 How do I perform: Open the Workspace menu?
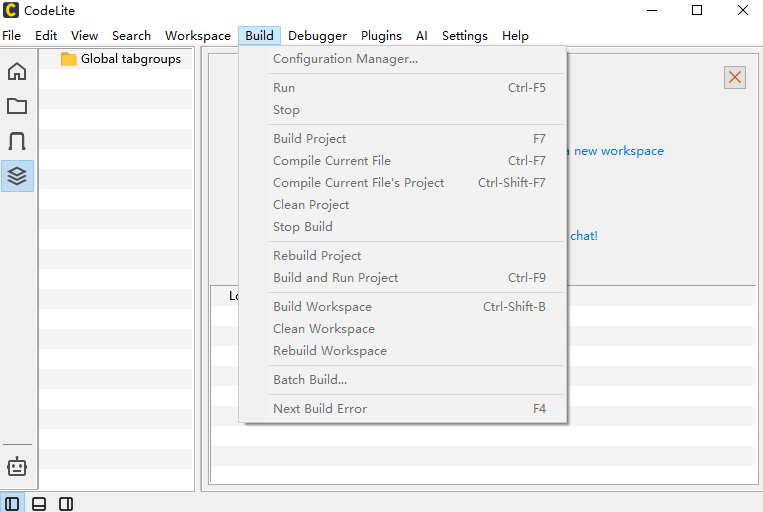[x=198, y=36]
